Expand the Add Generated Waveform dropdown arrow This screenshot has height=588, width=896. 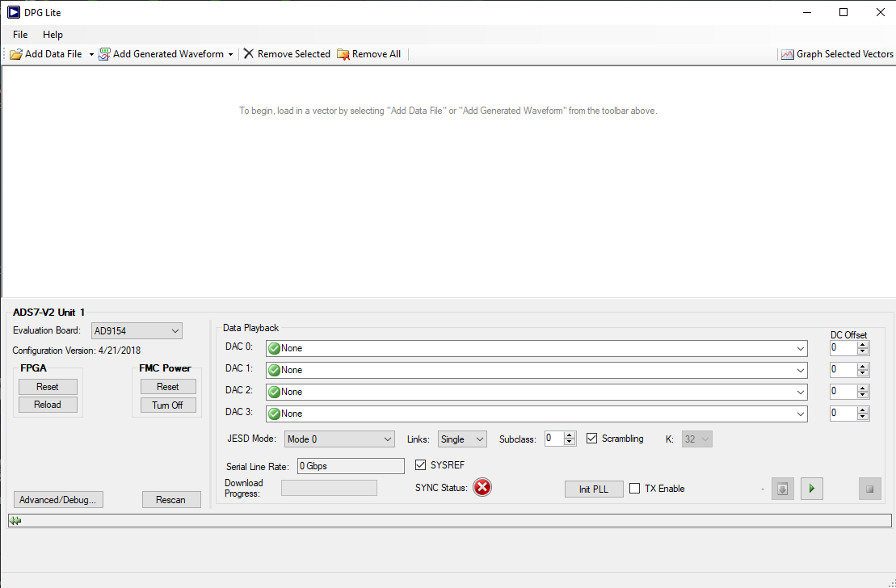tap(230, 54)
